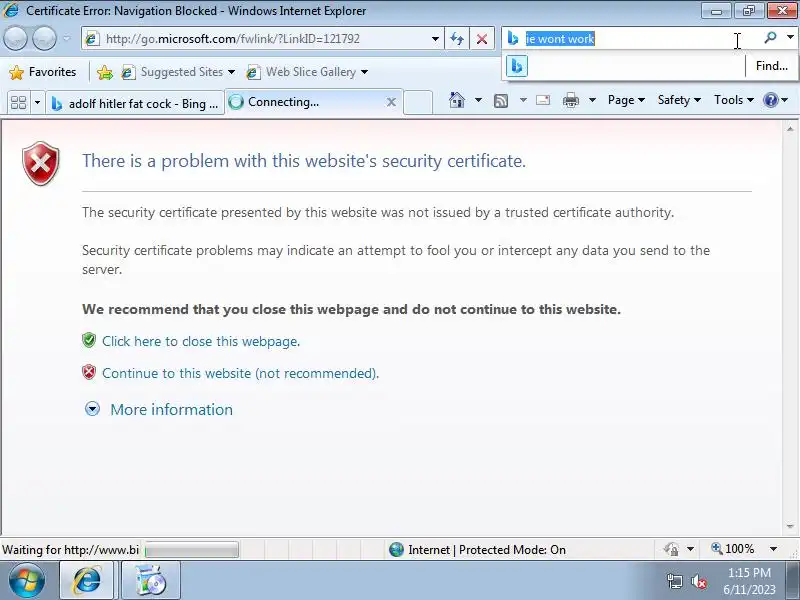This screenshot has height=600, width=800.
Task: Click the Refresh page icon
Action: tap(457, 39)
